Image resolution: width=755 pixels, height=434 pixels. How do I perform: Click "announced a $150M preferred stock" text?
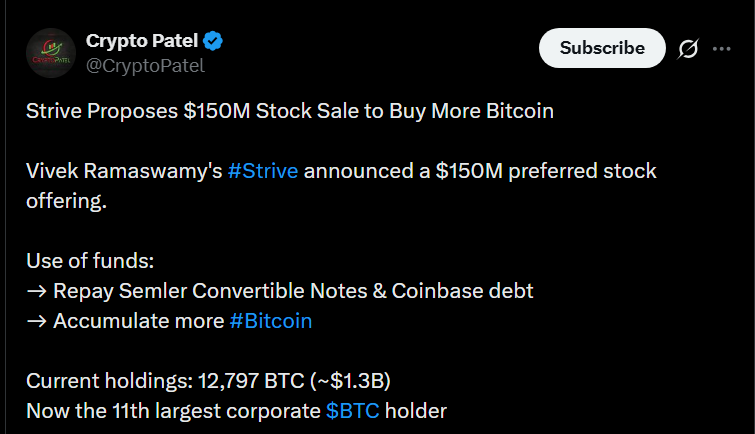tap(480, 170)
